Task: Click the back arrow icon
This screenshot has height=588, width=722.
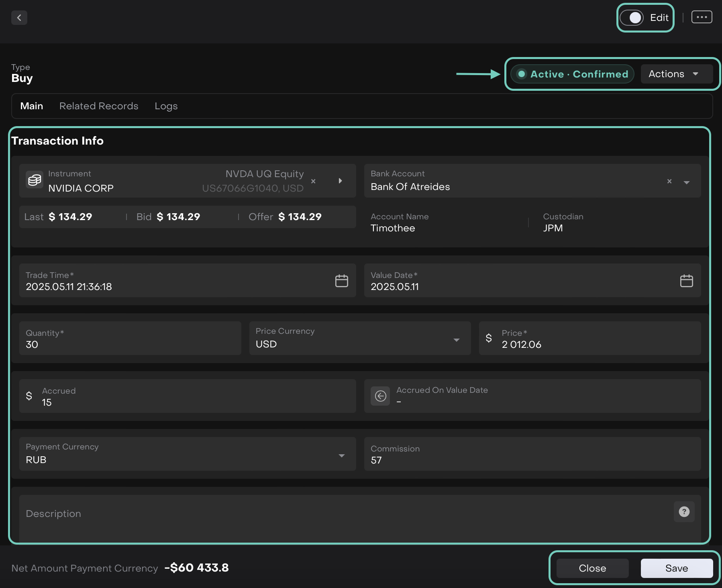Action: 19,18
